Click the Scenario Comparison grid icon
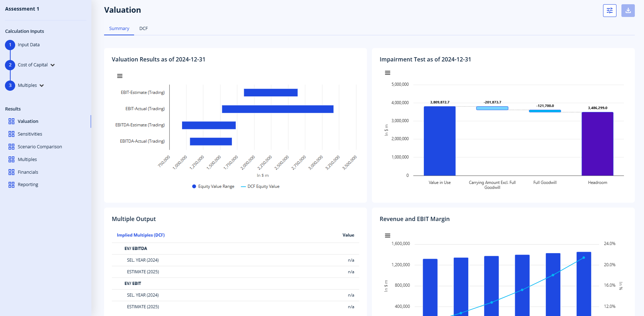The height and width of the screenshot is (316, 644). (x=11, y=147)
